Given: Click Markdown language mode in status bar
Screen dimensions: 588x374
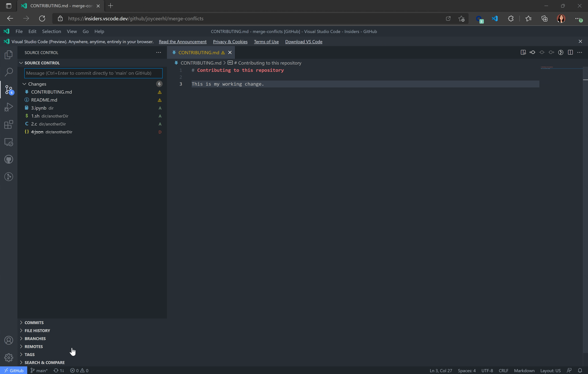Looking at the screenshot, I should pos(524,370).
